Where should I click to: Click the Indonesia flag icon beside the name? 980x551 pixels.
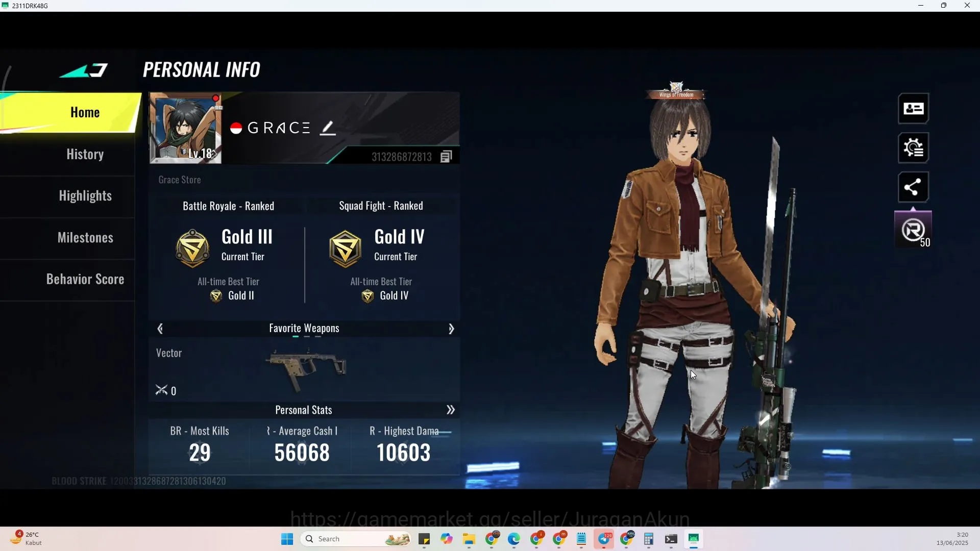click(x=236, y=128)
